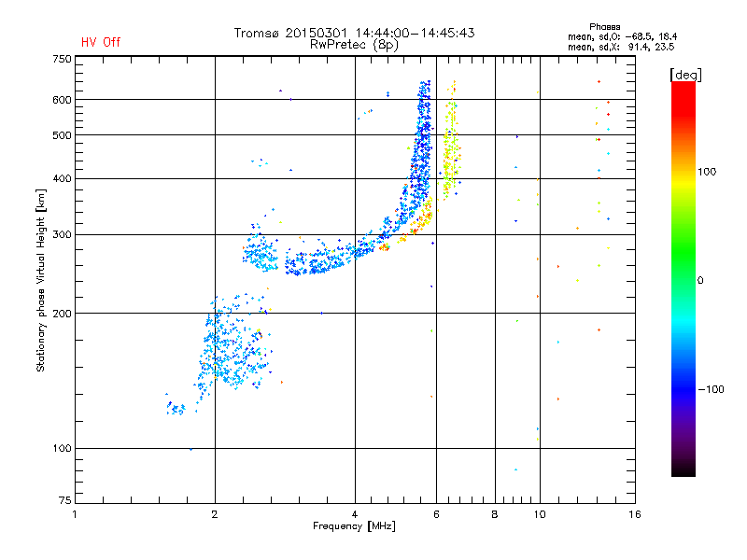Image resolution: width=747 pixels, height=560 pixels.
Task: Click the blue point cluster near 120 km
Action: [176, 408]
